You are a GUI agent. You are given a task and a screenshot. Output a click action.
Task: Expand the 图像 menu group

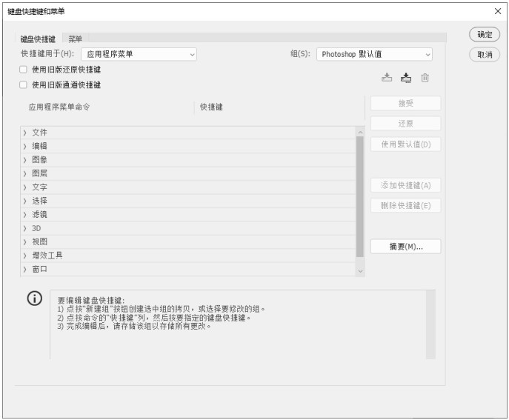[24, 160]
